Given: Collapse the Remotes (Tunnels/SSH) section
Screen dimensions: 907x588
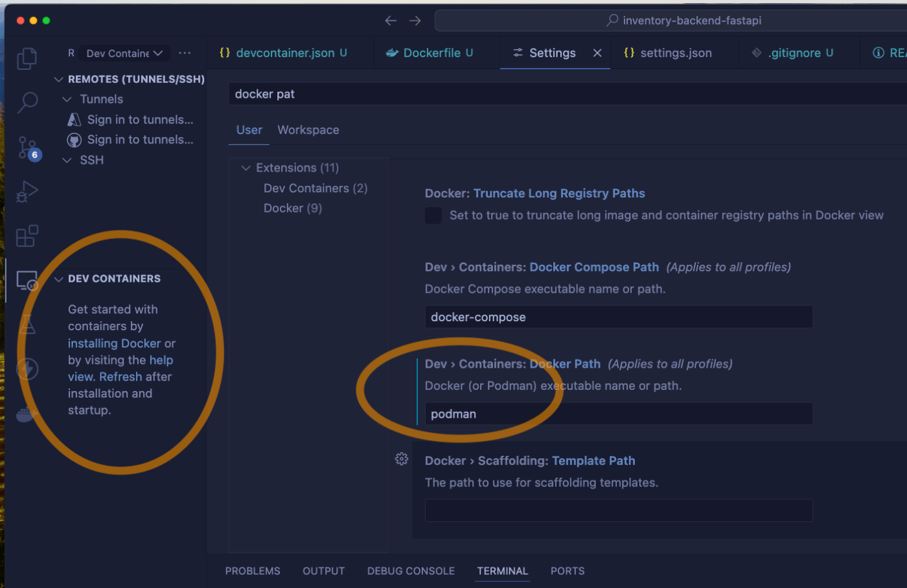Looking at the screenshot, I should pos(58,79).
